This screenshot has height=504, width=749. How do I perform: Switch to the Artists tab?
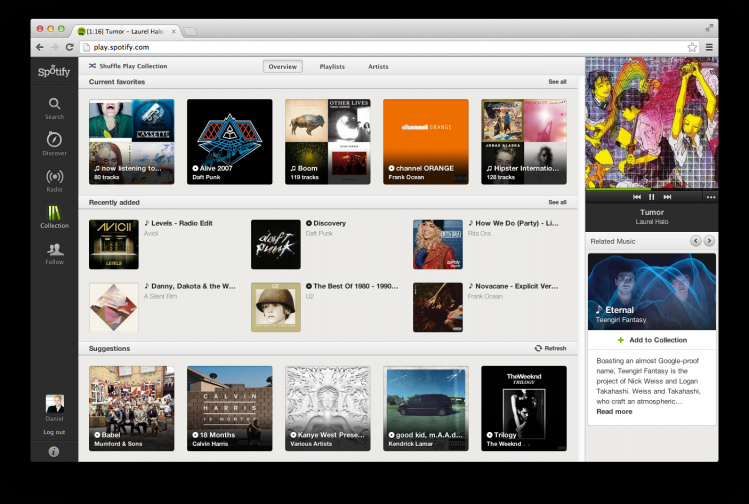click(378, 66)
